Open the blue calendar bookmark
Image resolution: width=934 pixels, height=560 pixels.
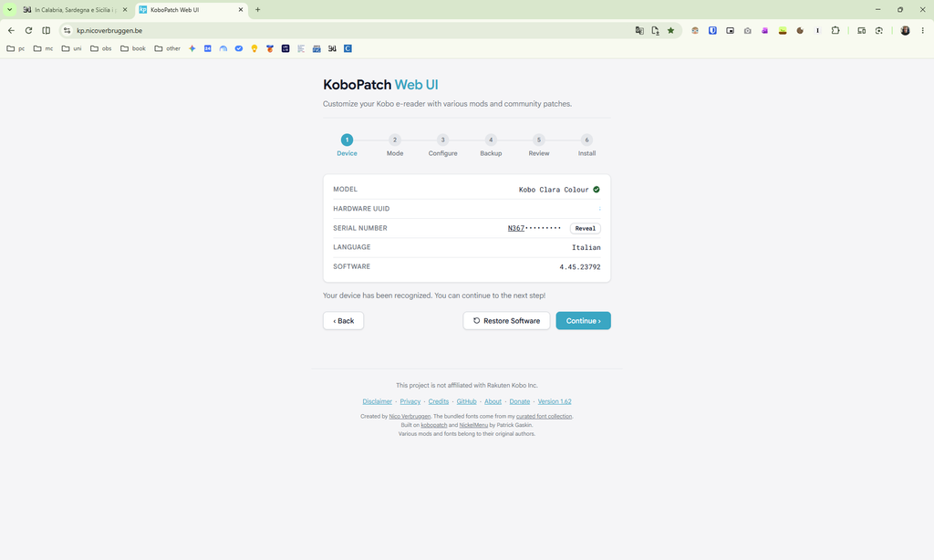(x=207, y=48)
